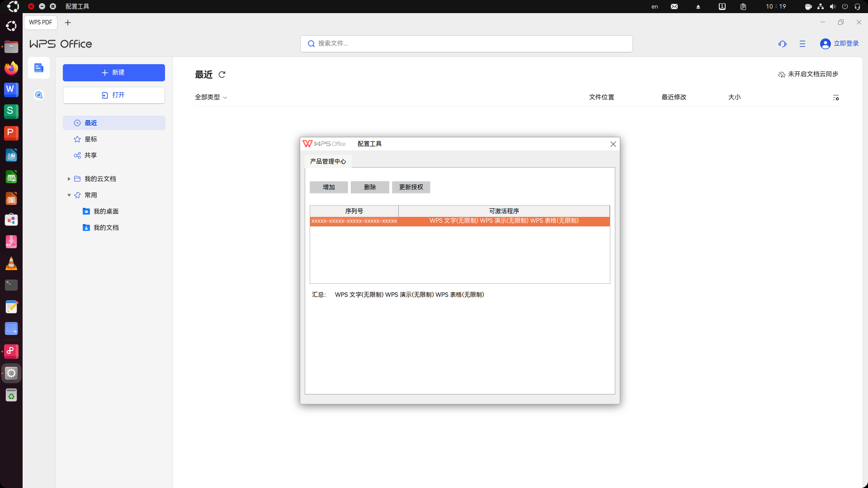Click the Last Modified (最近修改) column header
This screenshot has height=488, width=868.
tap(674, 97)
